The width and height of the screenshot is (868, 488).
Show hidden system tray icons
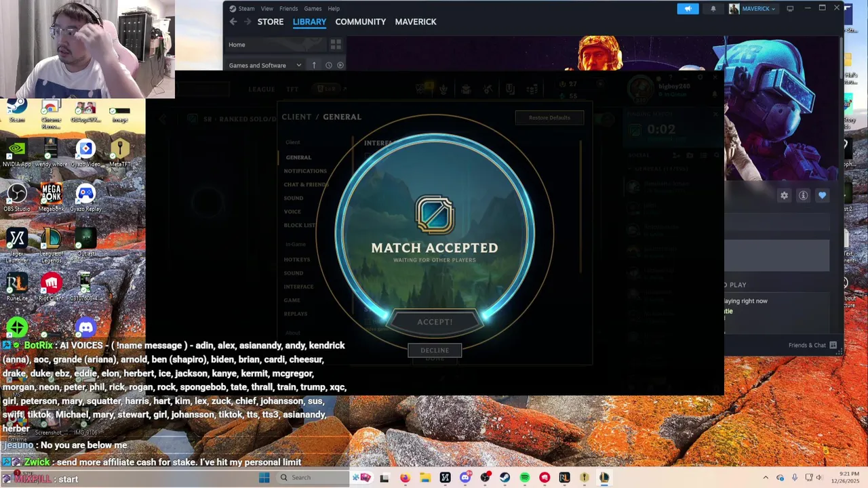[x=766, y=478]
